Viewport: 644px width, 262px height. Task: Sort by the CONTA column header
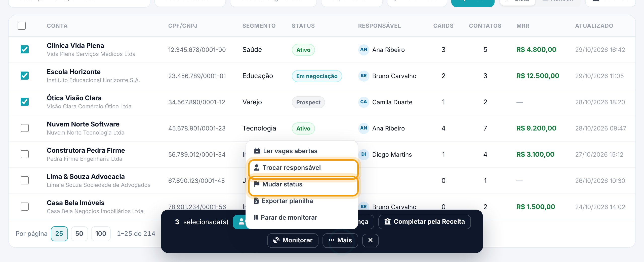point(57,26)
